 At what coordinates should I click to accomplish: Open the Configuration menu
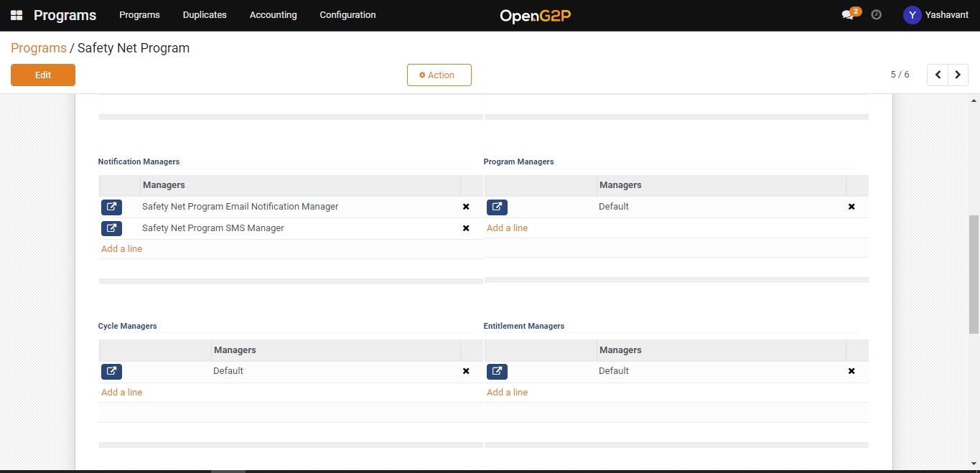(x=347, y=15)
